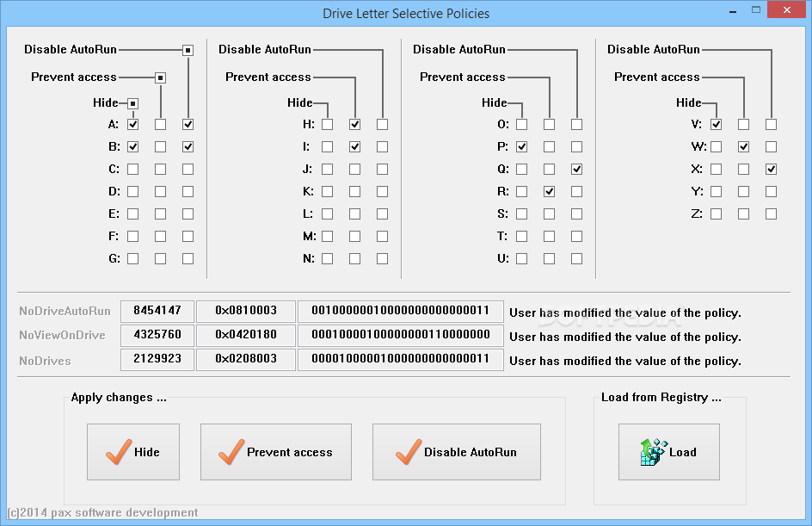Check Prevent access for drive U:
Viewport: 812px width, 526px height.
pos(550,258)
